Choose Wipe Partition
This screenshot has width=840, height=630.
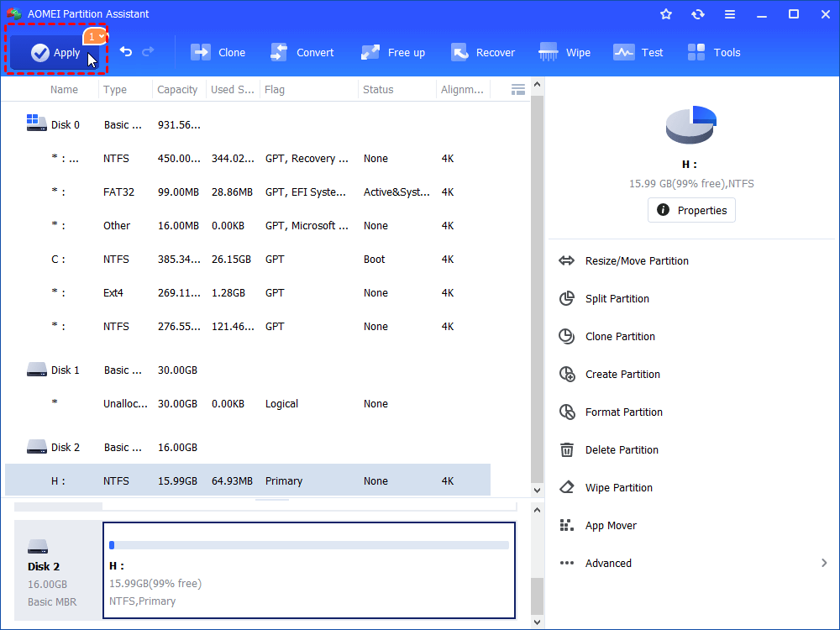coord(619,487)
